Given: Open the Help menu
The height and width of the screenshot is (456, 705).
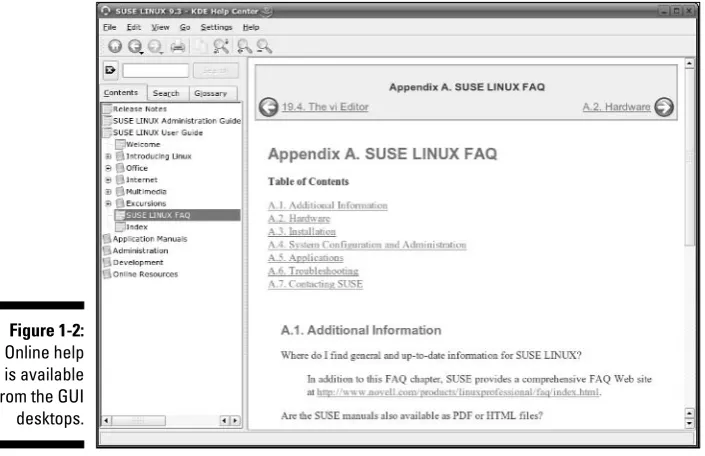Looking at the screenshot, I should tap(251, 27).
